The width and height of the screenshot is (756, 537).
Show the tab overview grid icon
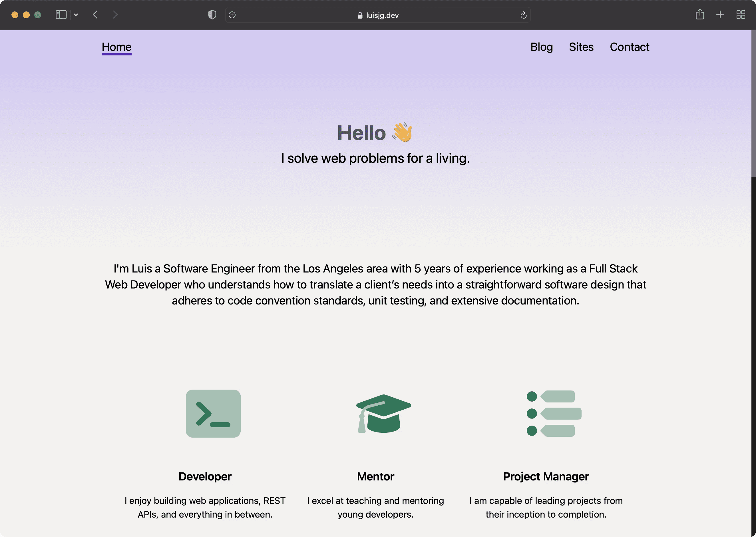pyautogui.click(x=741, y=15)
